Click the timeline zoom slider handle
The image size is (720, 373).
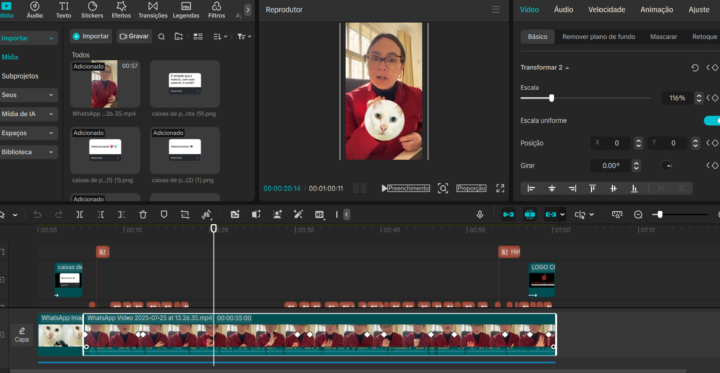660,215
